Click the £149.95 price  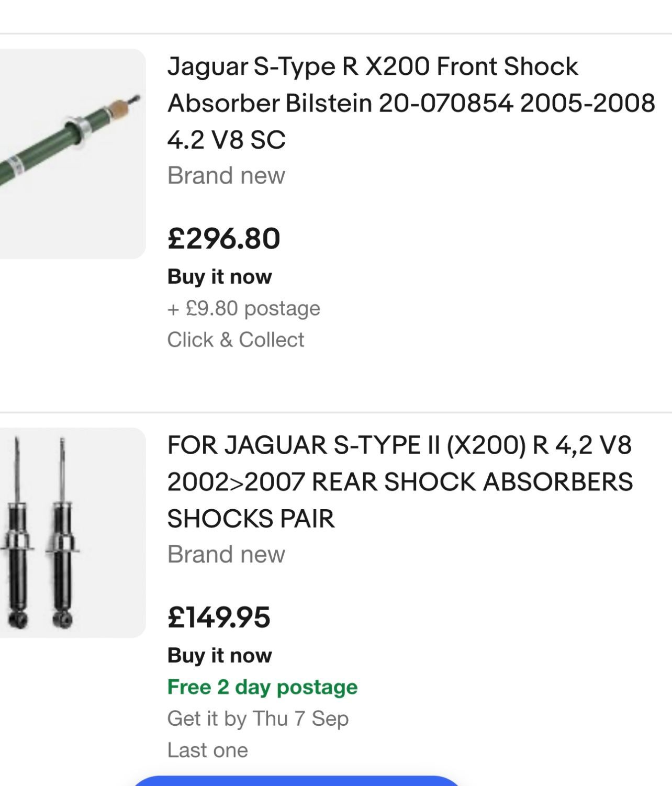click(x=219, y=617)
